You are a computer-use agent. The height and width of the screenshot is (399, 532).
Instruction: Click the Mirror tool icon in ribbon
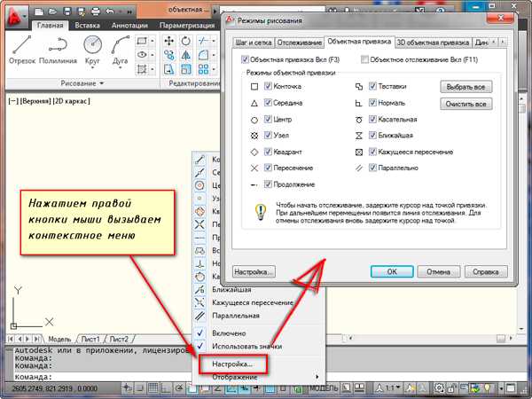(185, 55)
